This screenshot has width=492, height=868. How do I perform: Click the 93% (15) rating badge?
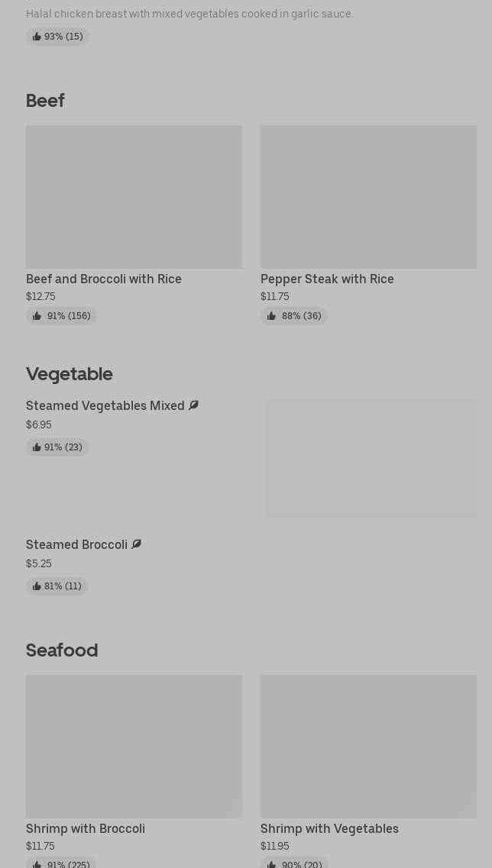point(57,37)
